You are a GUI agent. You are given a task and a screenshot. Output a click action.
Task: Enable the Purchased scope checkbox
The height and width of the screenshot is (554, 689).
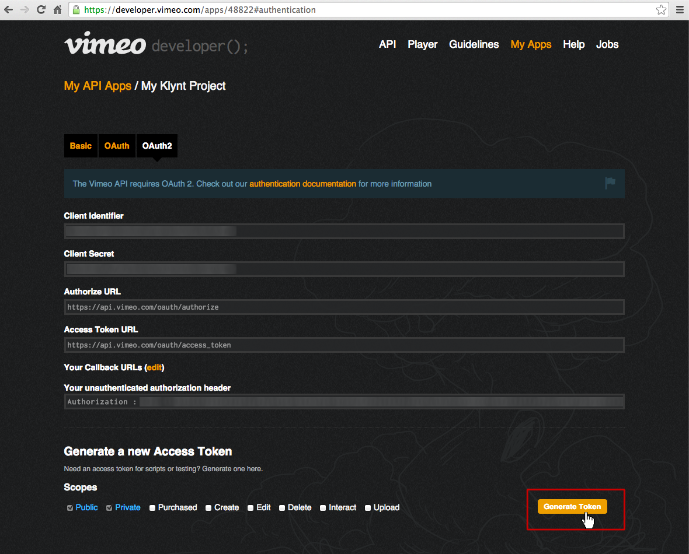coord(152,508)
